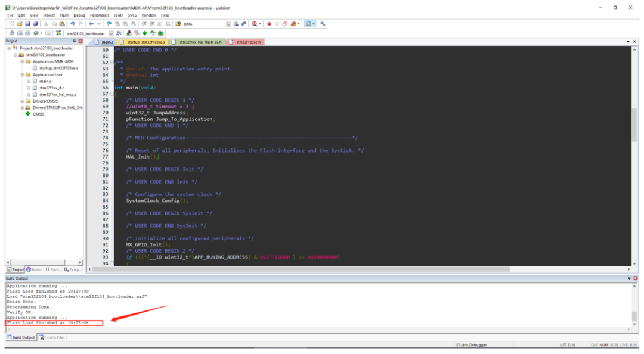Open the debug magnifier dropdown arrow
This screenshot has height=354, width=644.
(260, 24)
